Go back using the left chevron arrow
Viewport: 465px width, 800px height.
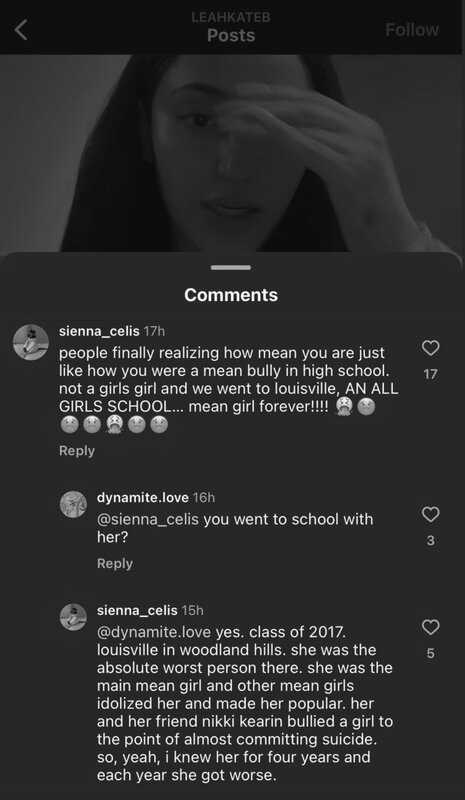tap(21, 30)
